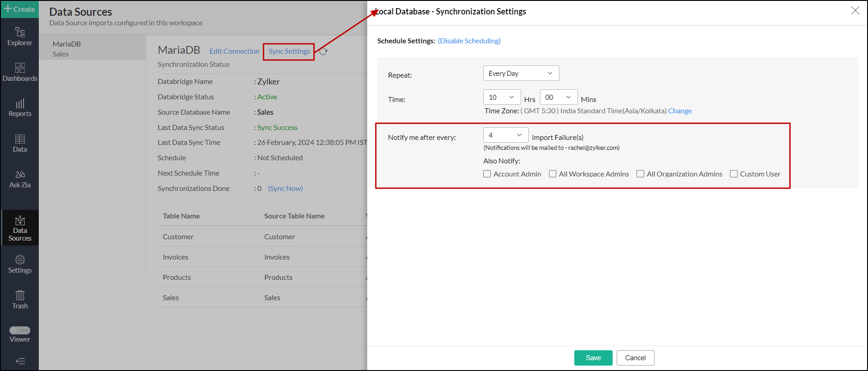Tick the Custom User checkbox

click(x=734, y=174)
